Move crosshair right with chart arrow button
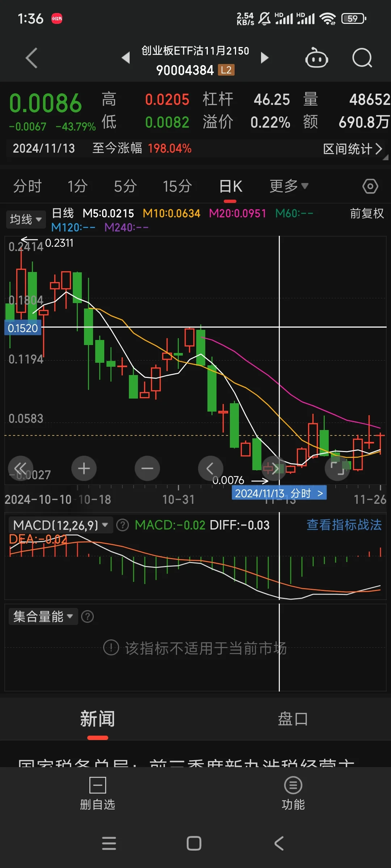This screenshot has height=868, width=391. pyautogui.click(x=274, y=468)
